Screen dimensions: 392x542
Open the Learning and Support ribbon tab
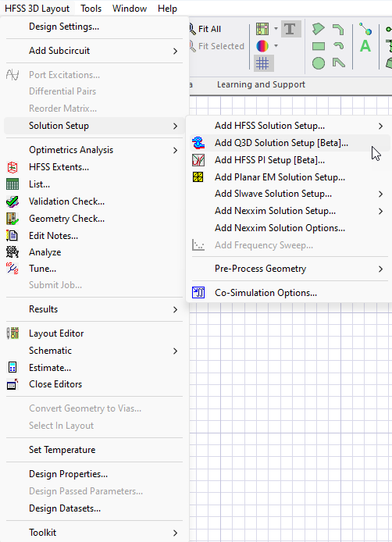click(261, 84)
